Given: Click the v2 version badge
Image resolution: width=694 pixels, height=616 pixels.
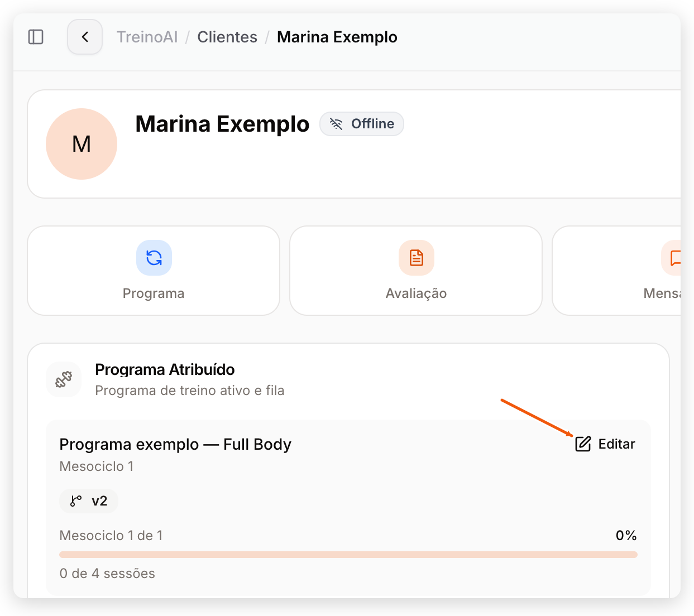Looking at the screenshot, I should [89, 501].
